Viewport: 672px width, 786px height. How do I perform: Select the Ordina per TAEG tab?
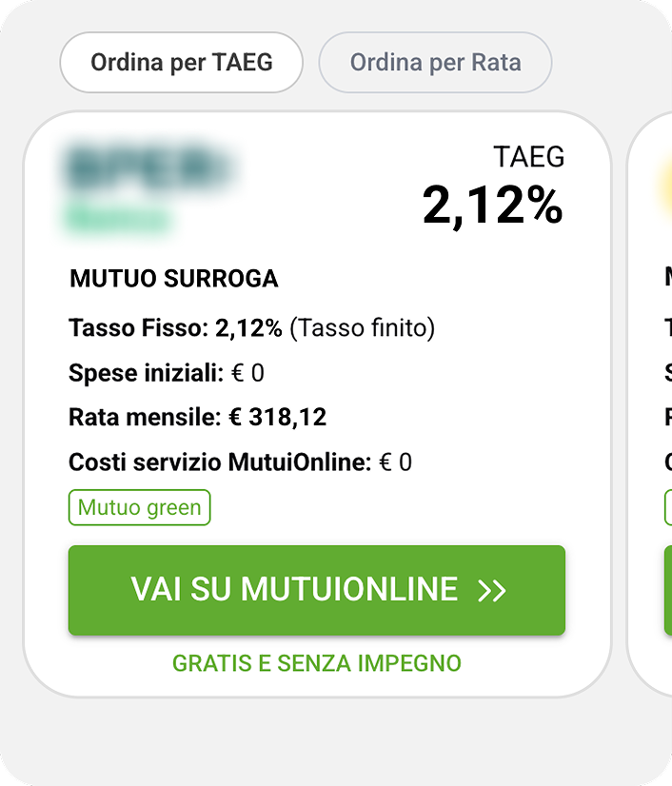pyautogui.click(x=181, y=63)
